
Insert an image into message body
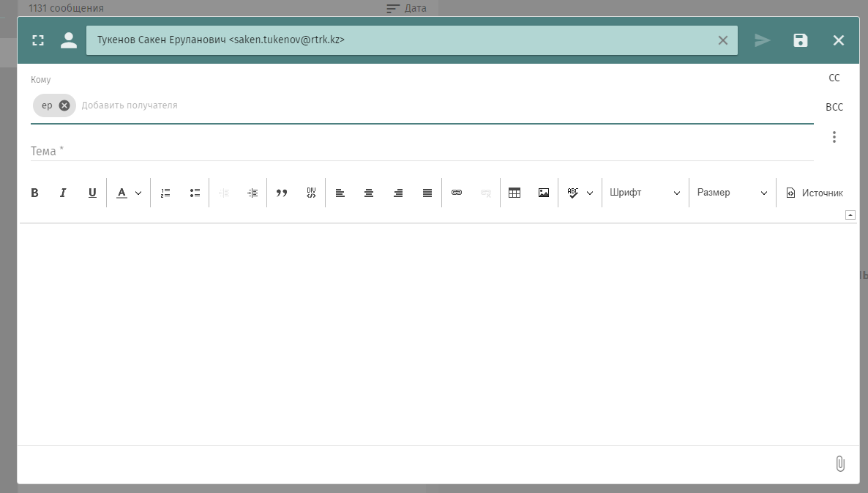544,193
